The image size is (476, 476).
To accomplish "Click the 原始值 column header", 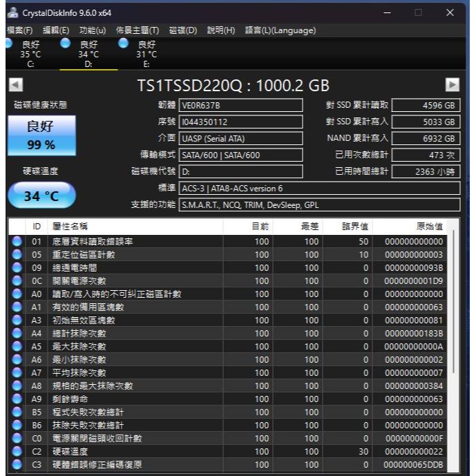I will pyautogui.click(x=410, y=226).
